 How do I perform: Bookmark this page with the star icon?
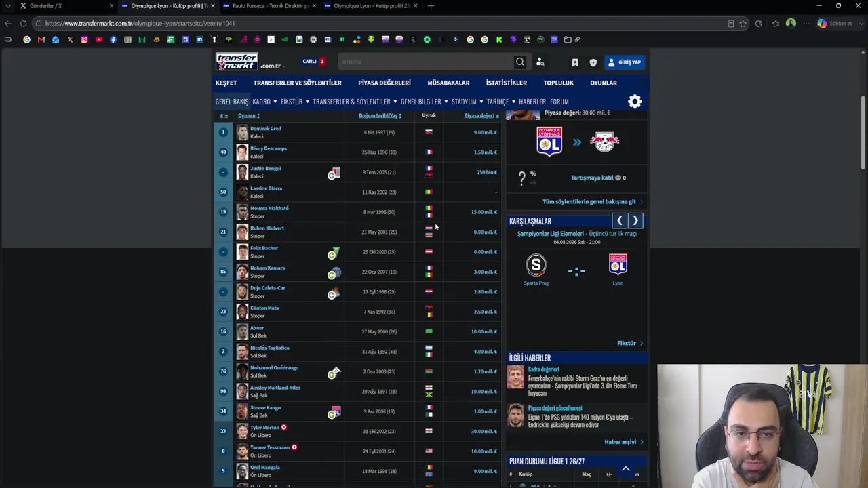[743, 24]
